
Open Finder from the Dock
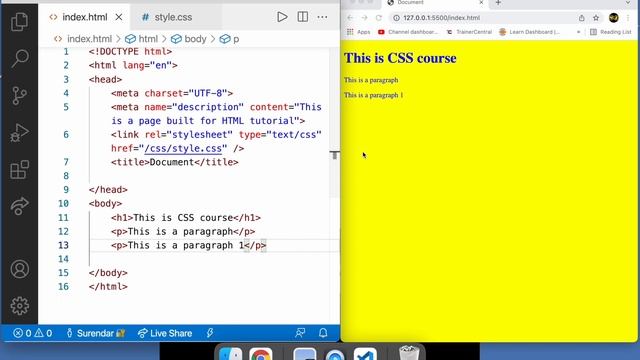(x=231, y=354)
